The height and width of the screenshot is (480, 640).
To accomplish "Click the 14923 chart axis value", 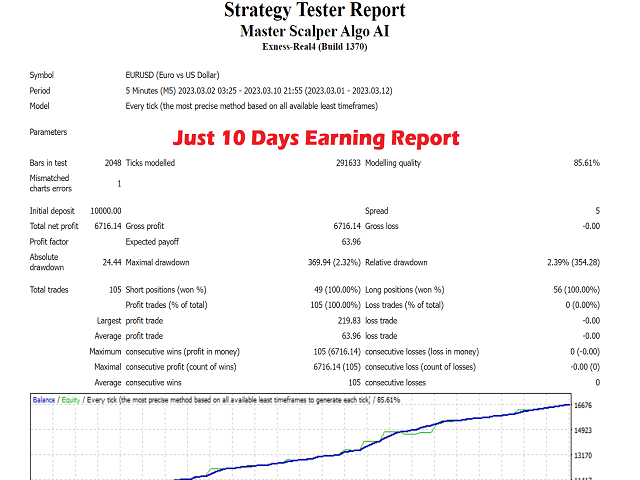I will click(583, 430).
